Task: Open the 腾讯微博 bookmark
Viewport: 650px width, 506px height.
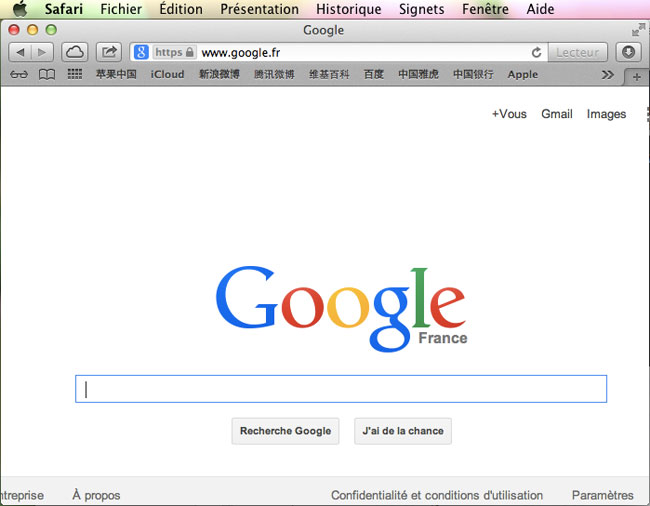Action: pyautogui.click(x=274, y=75)
